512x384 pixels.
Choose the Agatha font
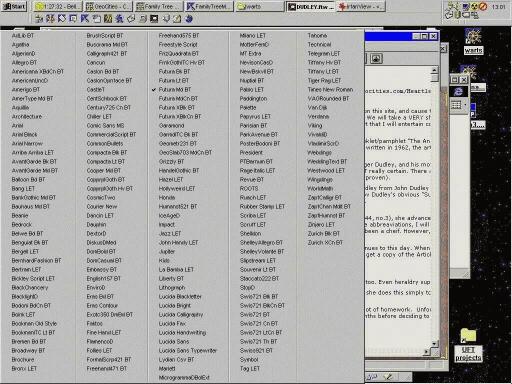[20, 44]
